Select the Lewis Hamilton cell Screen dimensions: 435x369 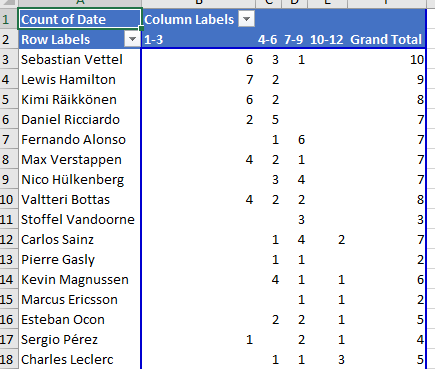[x=80, y=79]
